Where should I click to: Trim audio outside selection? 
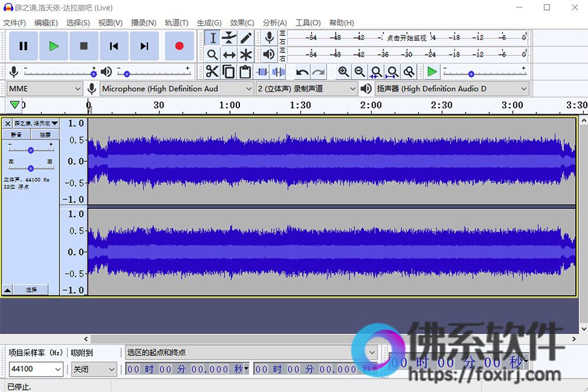coord(262,71)
